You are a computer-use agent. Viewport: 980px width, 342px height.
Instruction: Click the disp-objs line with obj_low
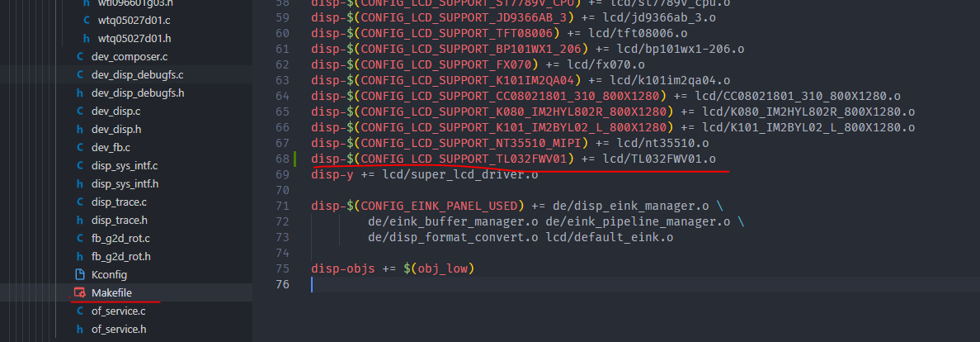(394, 268)
